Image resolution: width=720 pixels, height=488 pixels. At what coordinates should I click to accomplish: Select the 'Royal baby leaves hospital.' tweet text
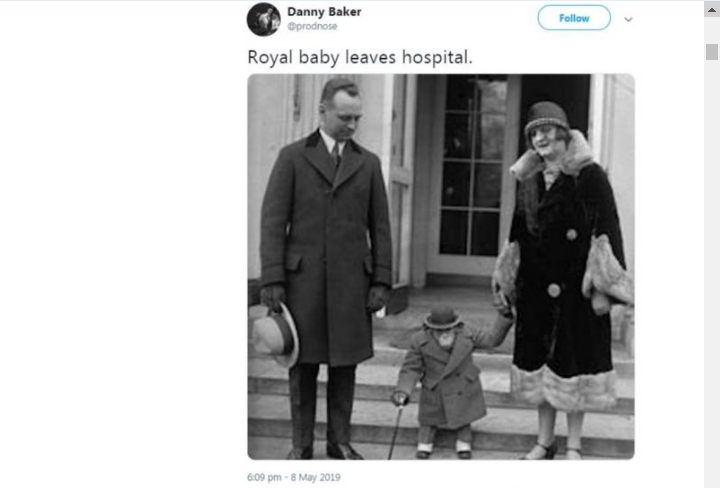tap(360, 57)
